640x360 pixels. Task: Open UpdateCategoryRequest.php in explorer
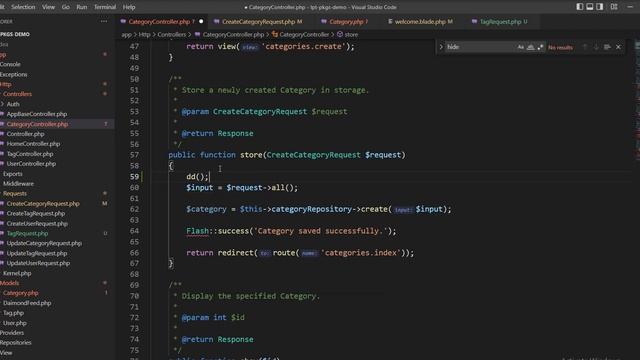[44, 243]
